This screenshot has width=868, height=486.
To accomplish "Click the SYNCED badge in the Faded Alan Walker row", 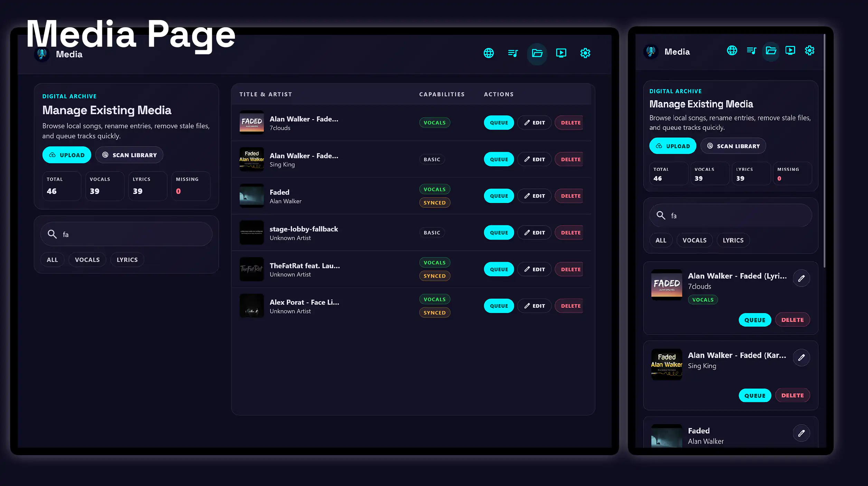I will click(x=435, y=203).
